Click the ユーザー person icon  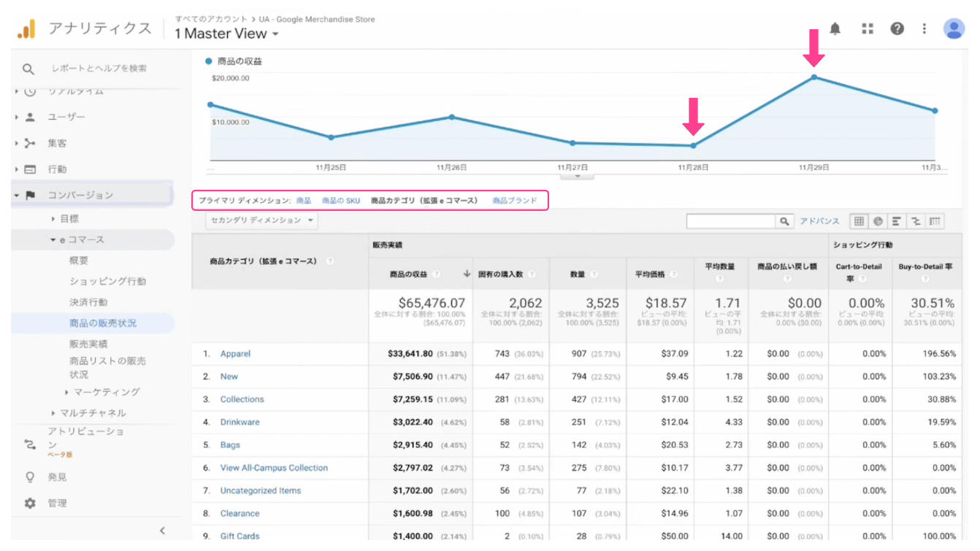click(x=30, y=117)
